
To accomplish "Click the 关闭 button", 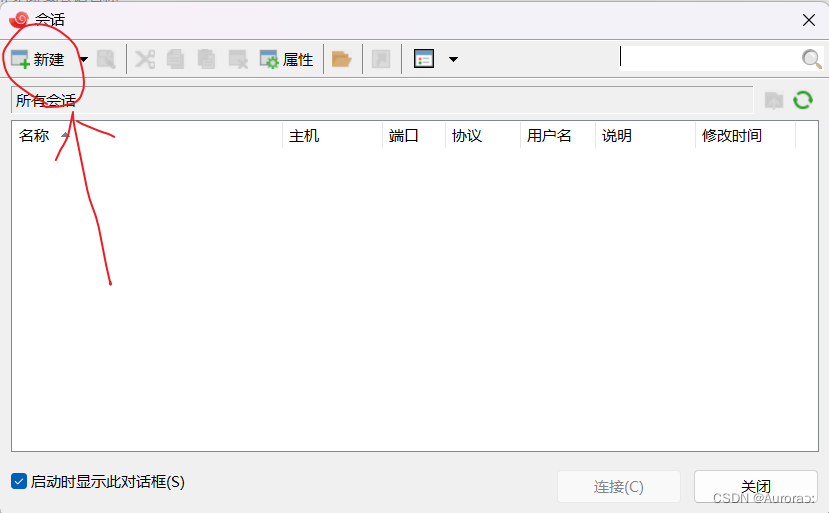I will (x=756, y=487).
